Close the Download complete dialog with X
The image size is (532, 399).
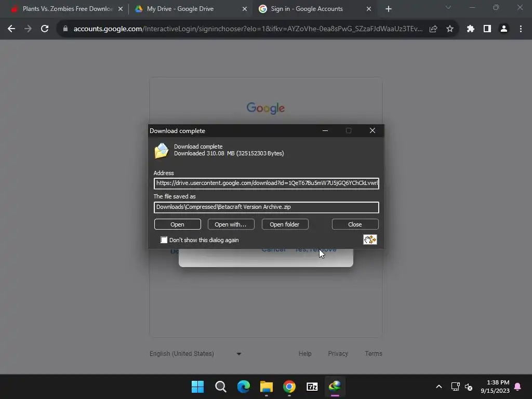point(372,130)
